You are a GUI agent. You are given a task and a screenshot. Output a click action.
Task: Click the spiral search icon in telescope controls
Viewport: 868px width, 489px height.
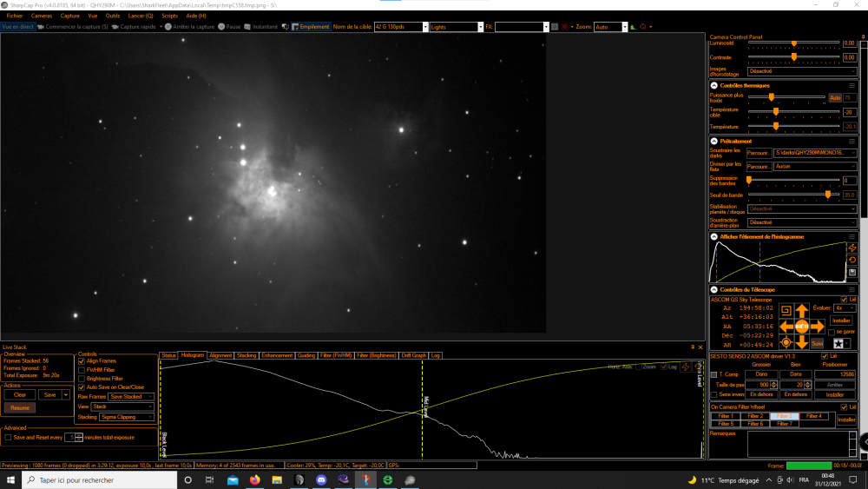click(786, 311)
